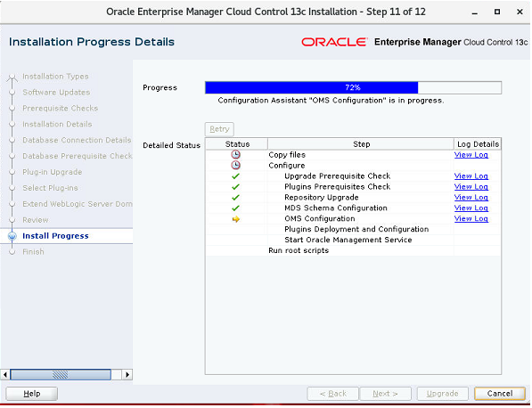Click right arrow of sidebar horizontal scrollbar

[127, 374]
